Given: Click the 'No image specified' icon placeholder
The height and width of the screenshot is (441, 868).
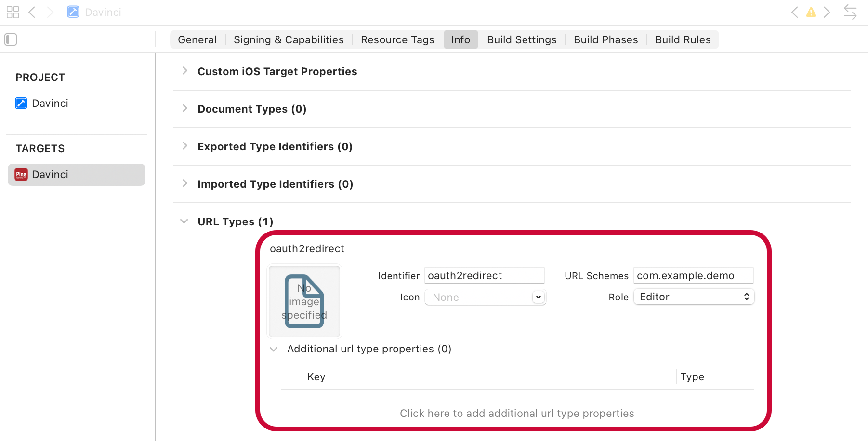Looking at the screenshot, I should (x=304, y=301).
